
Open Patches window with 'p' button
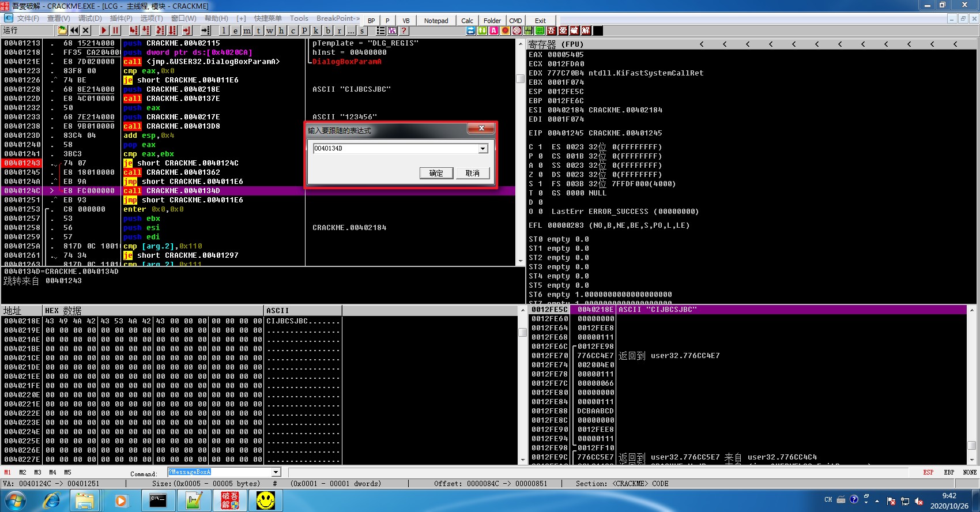point(304,31)
